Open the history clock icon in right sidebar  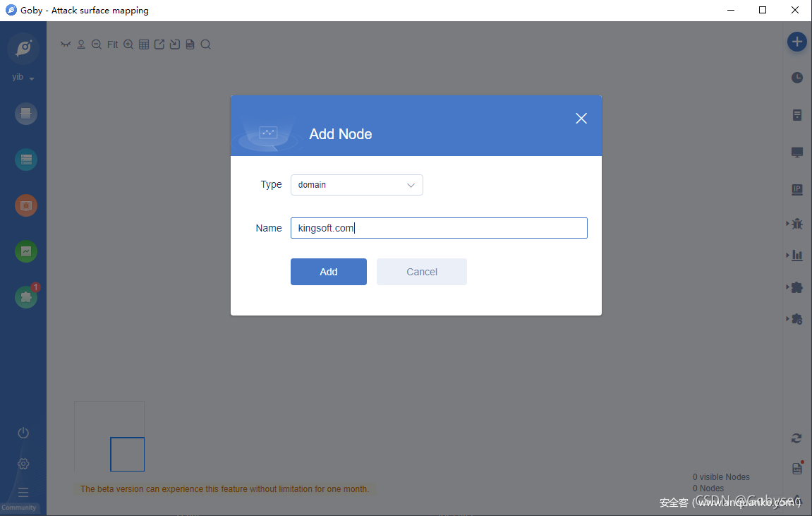[796, 78]
